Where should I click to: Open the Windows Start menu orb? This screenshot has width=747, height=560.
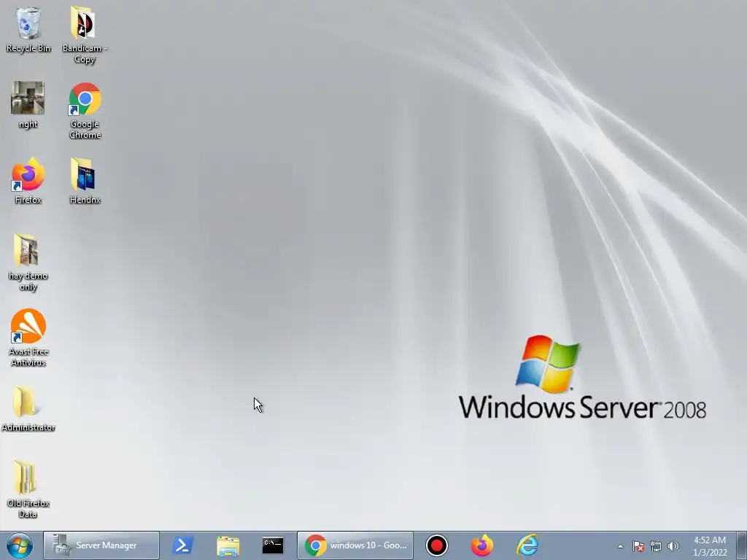click(x=20, y=545)
